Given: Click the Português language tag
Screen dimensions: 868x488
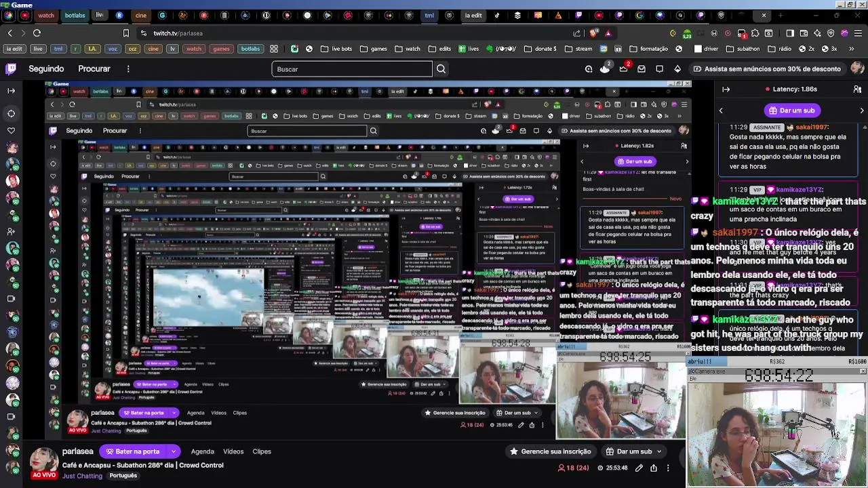Looking at the screenshot, I should tap(123, 476).
